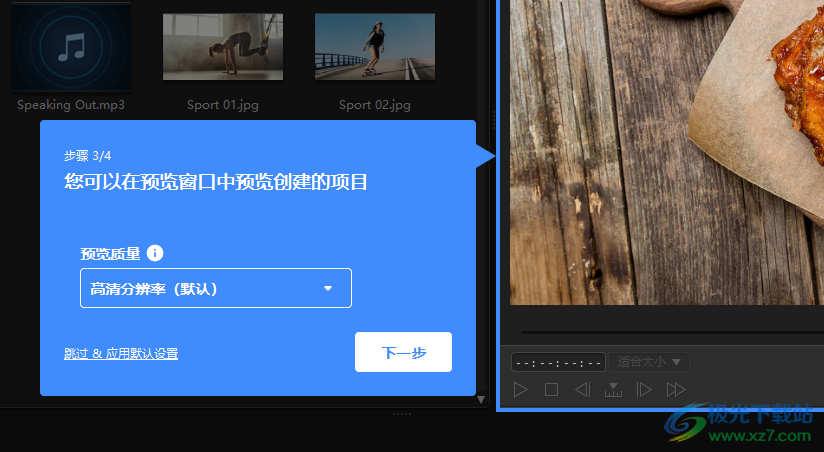824x452 pixels.
Task: Click the stop button in the preview controls
Action: tap(551, 389)
